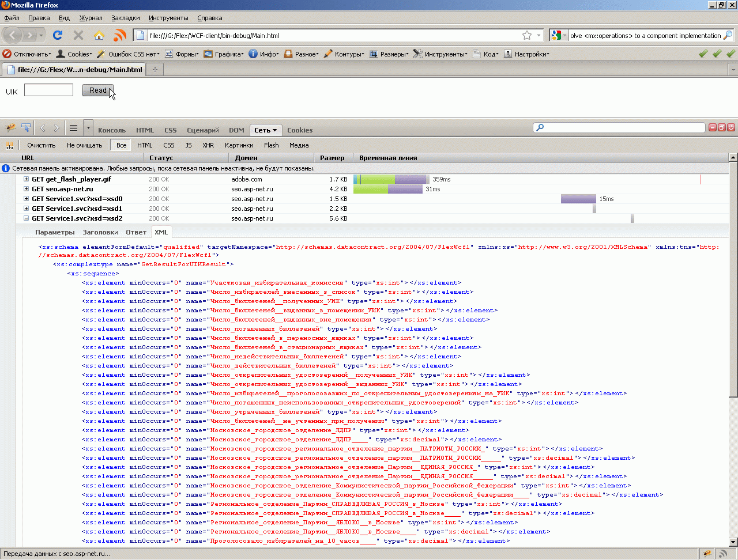The height and width of the screenshot is (560, 738).
Task: Reload the page with the blue Refresh icon
Action: (x=58, y=35)
